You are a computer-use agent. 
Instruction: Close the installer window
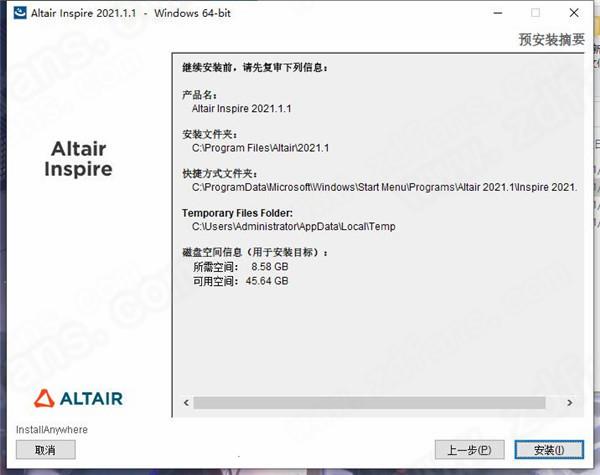point(574,13)
